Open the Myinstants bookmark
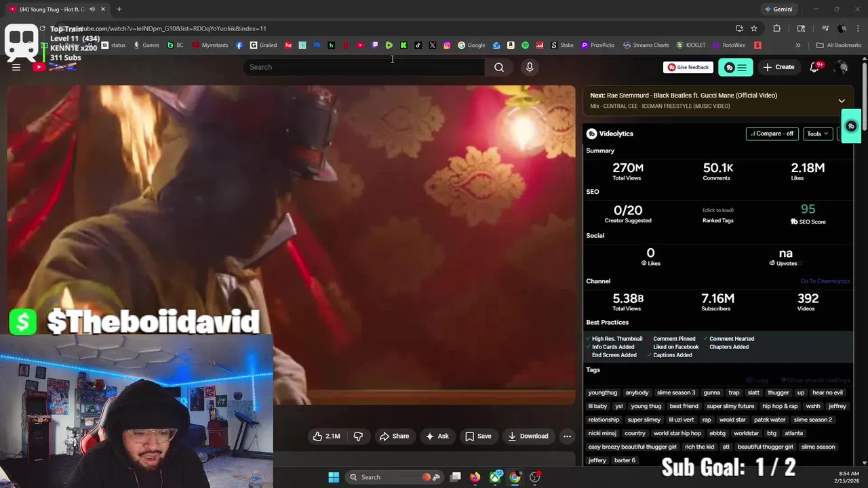The width and height of the screenshot is (868, 488). (x=210, y=45)
